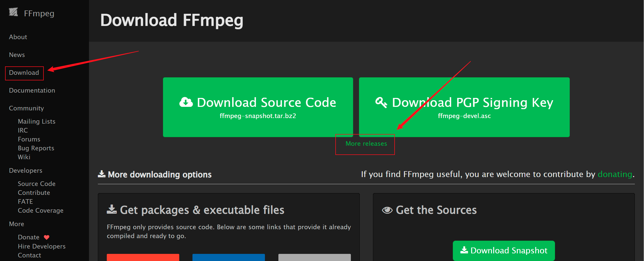This screenshot has width=644, height=261.
Task: Click More downloading options heading
Action: [x=160, y=175]
